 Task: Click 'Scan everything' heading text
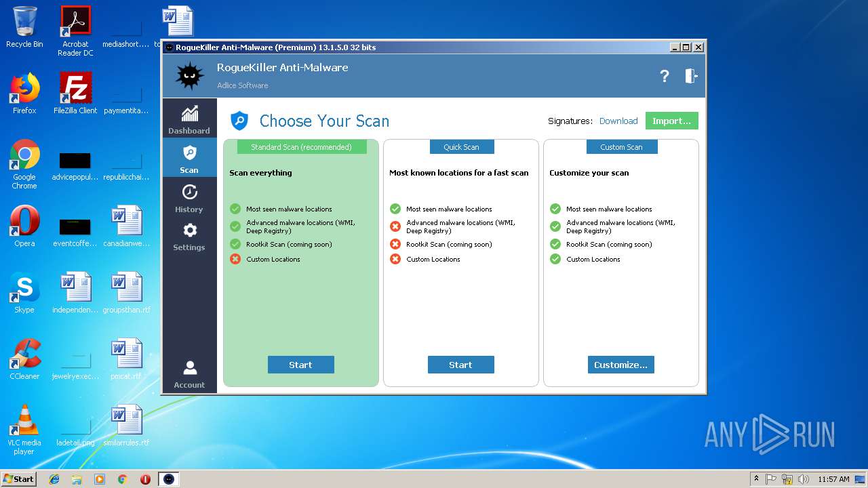pos(260,173)
